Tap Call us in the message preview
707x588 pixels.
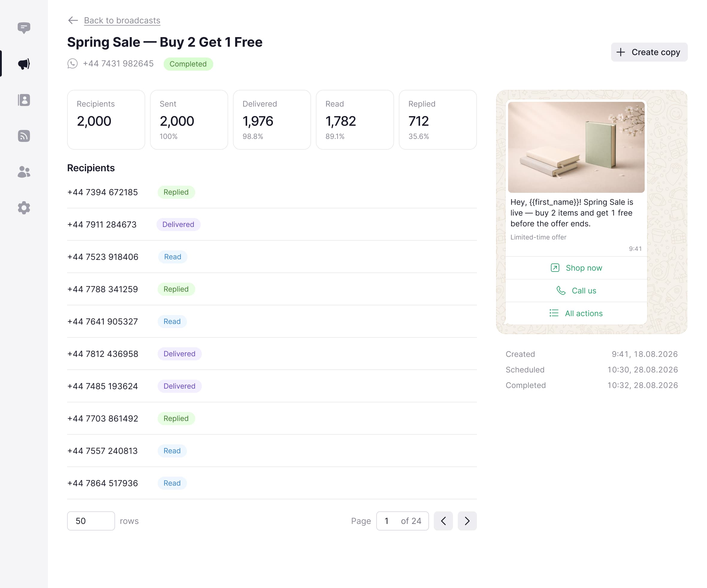pos(576,290)
